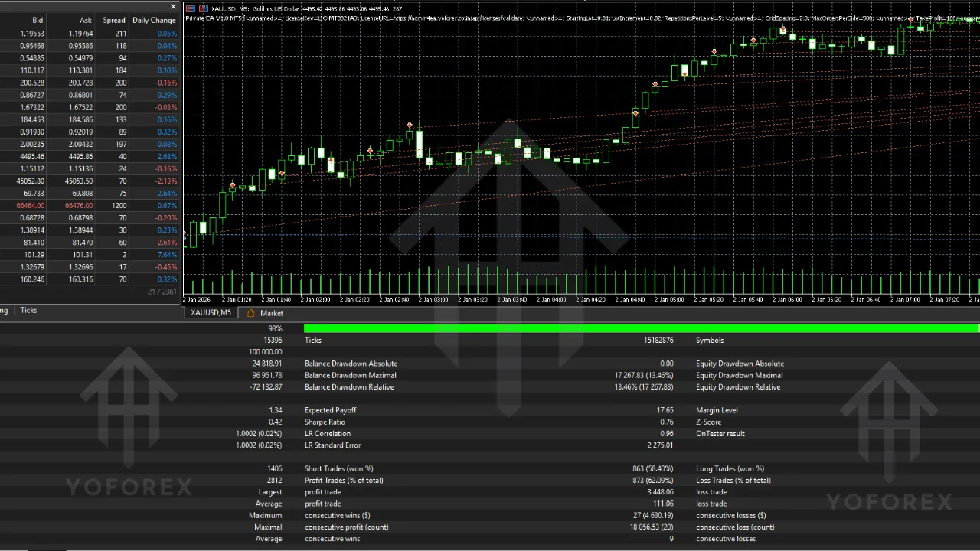Switch to the Ticks tab in Market Watch
This screenshot has width=980, height=551.
pos(28,310)
